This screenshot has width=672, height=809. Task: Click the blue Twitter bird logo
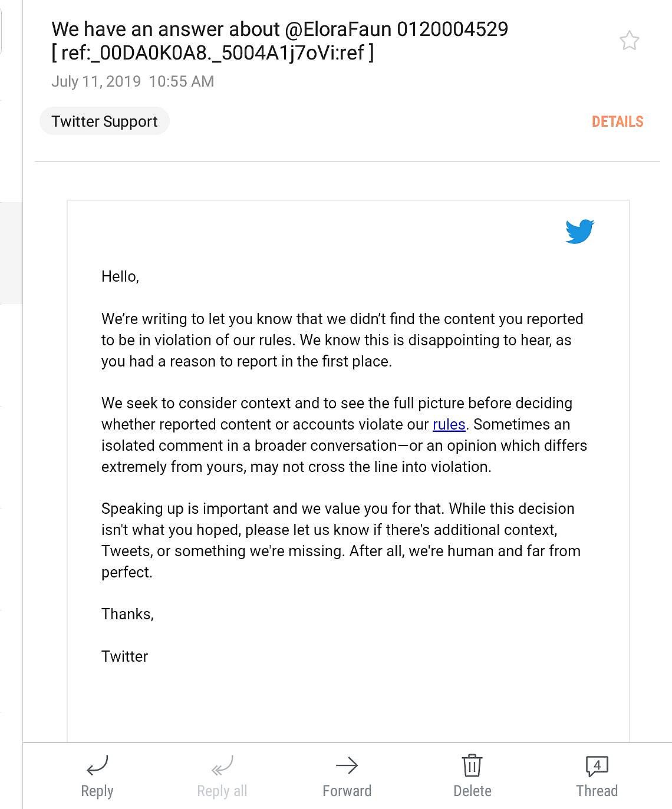click(x=579, y=231)
